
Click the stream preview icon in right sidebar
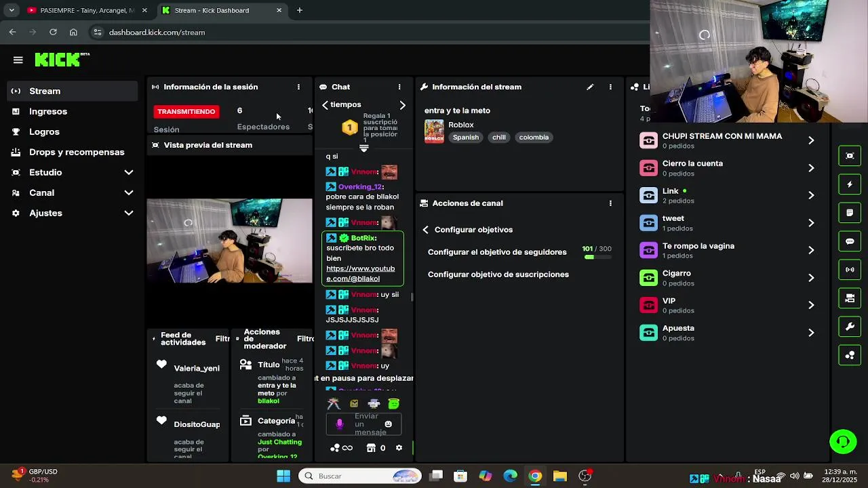850,156
